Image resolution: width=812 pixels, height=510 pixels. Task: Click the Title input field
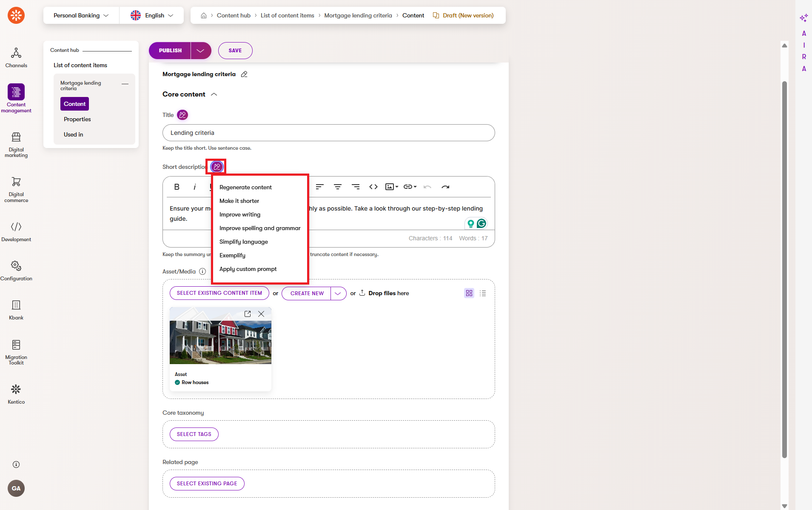tap(328, 133)
